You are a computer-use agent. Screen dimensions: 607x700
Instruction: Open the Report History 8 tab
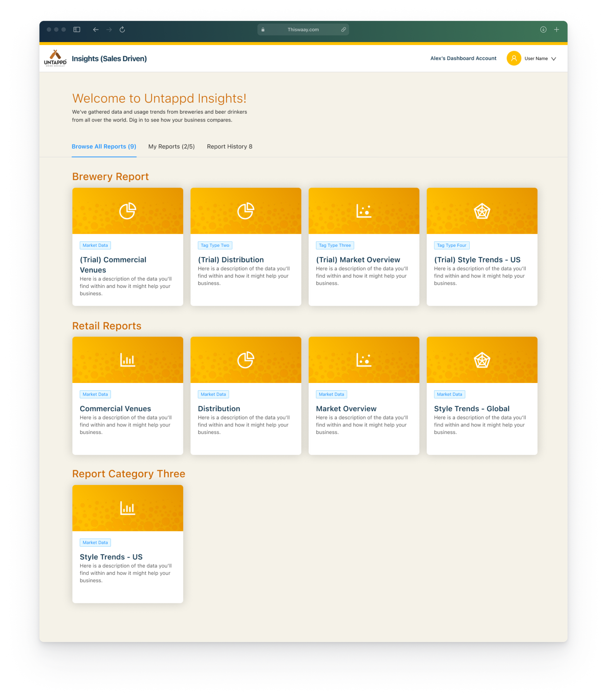(229, 146)
